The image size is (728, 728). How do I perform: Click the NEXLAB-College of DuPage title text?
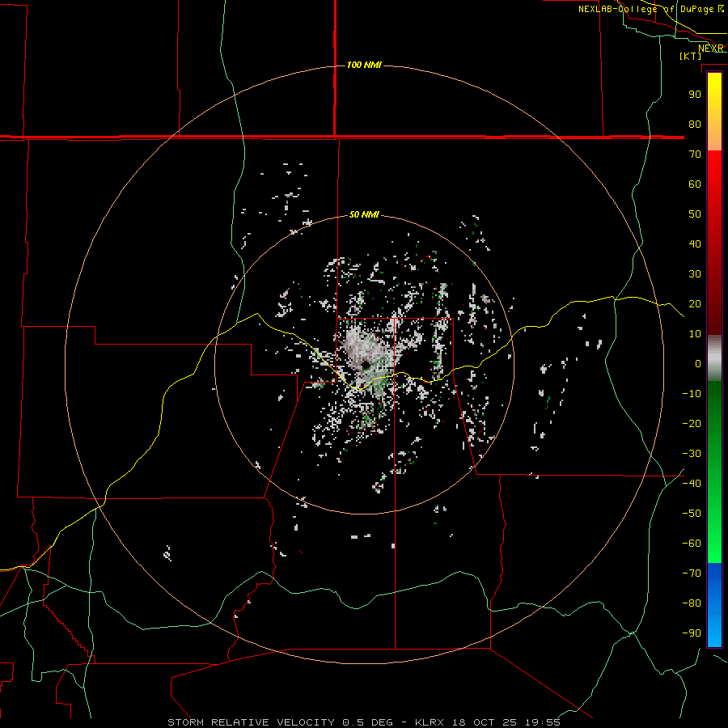[645, 9]
